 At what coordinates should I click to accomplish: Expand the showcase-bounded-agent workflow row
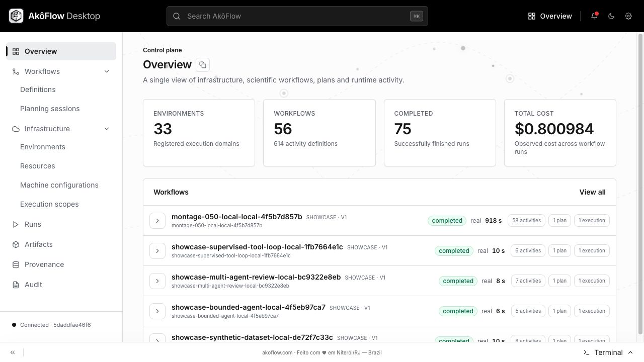[157, 311]
